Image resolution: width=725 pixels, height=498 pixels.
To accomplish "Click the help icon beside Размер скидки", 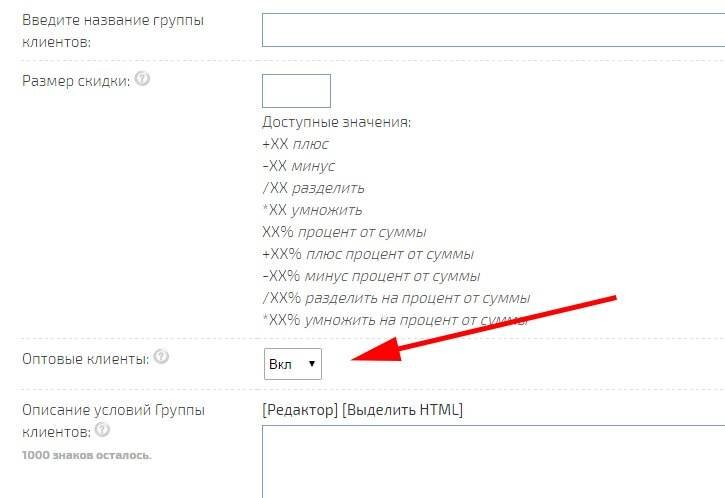I will point(142,80).
